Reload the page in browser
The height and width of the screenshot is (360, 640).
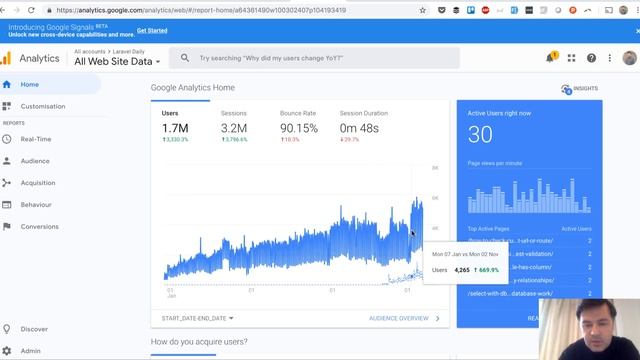(31, 10)
